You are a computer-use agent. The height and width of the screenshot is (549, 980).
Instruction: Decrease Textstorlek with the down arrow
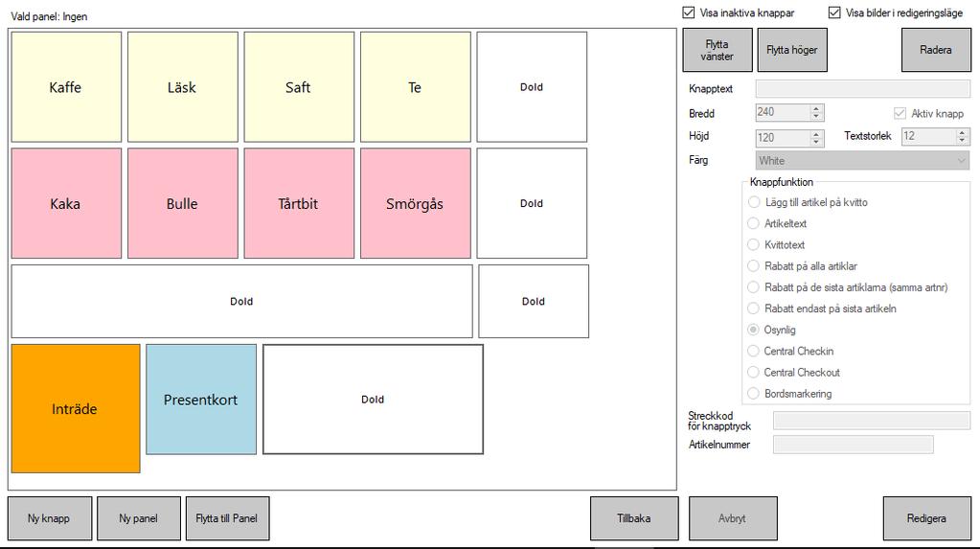963,140
